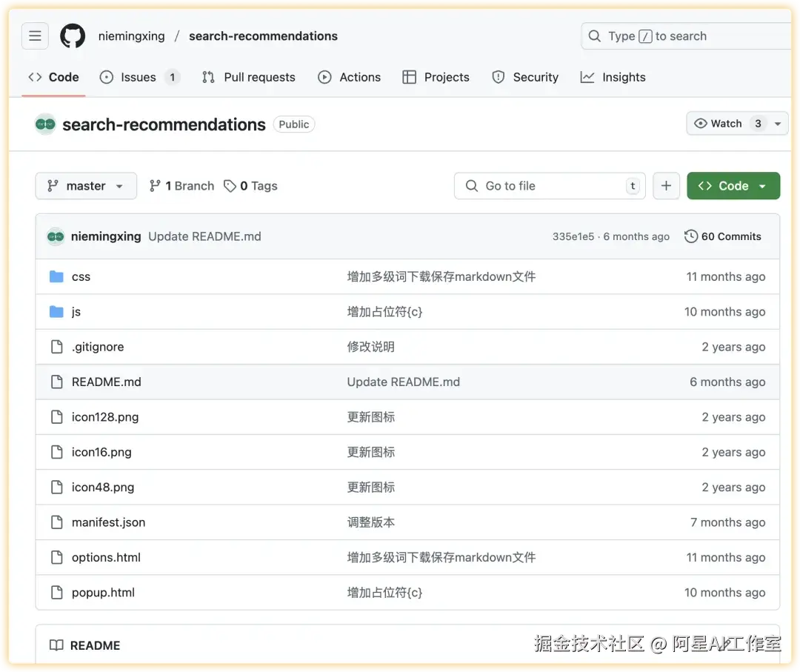Open icon16.png file
800x672 pixels.
point(101,452)
